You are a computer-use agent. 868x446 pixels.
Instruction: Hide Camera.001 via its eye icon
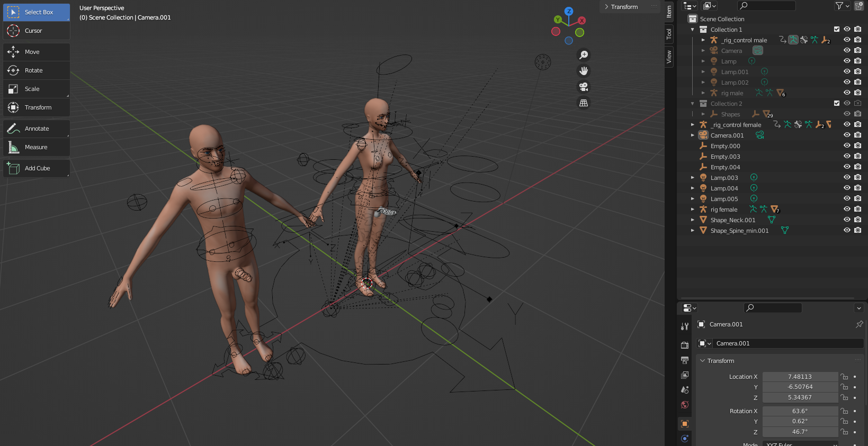click(847, 135)
